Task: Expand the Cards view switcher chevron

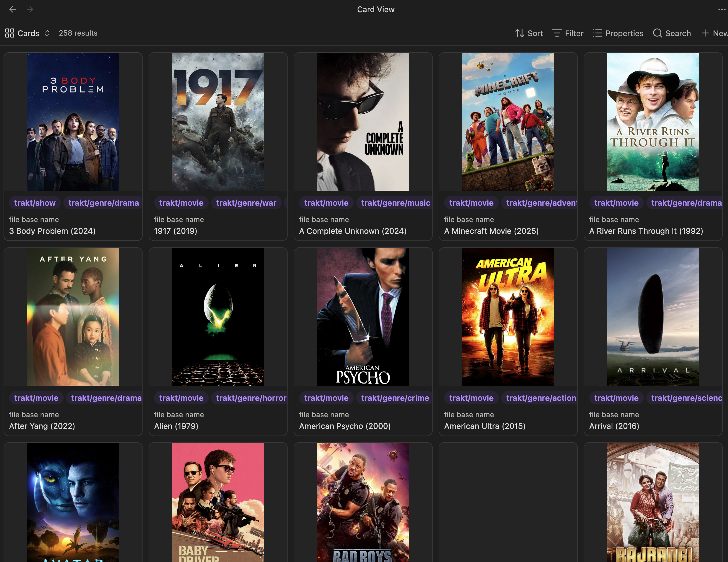Action: pyautogui.click(x=47, y=33)
